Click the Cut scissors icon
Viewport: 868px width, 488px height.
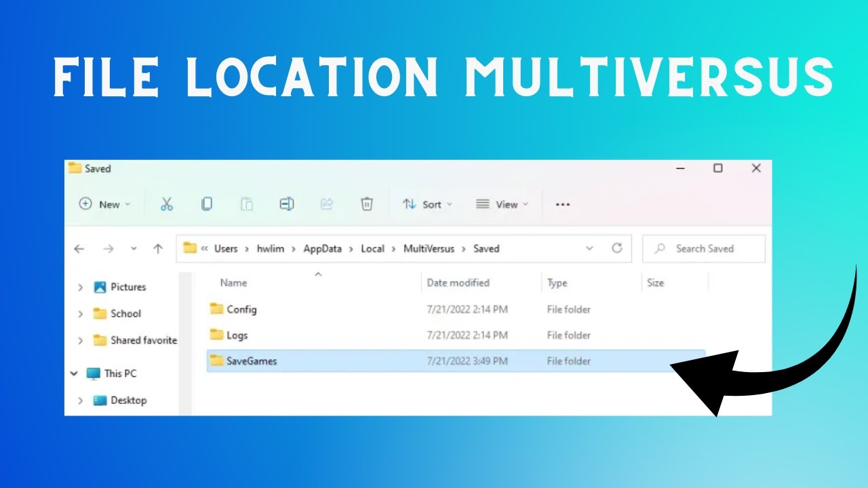coord(167,204)
